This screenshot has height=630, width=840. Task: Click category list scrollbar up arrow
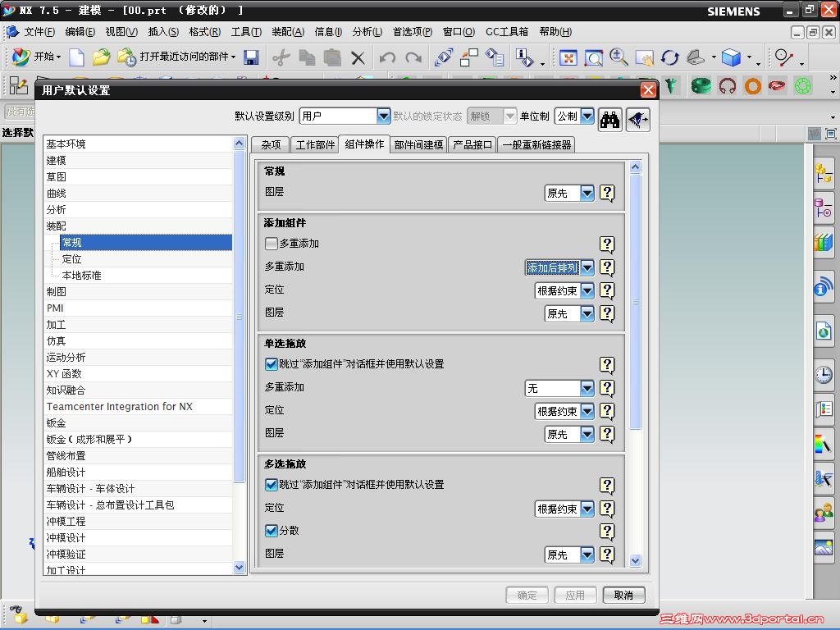coord(239,143)
